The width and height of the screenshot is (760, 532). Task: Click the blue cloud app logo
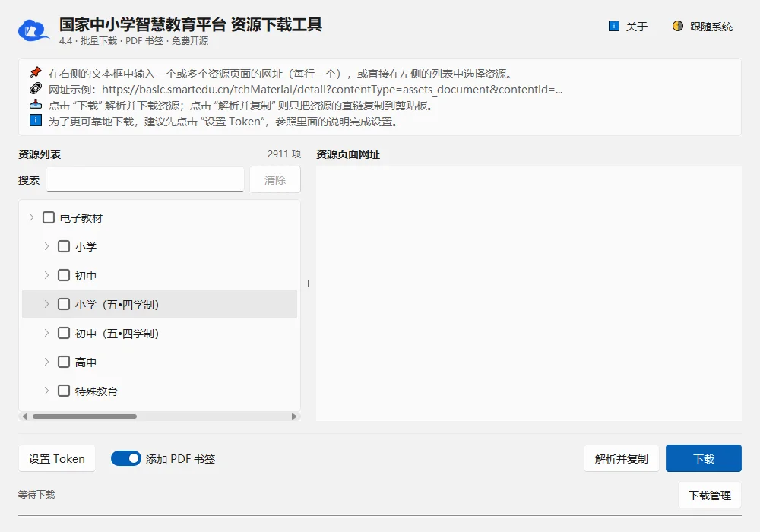coord(33,30)
